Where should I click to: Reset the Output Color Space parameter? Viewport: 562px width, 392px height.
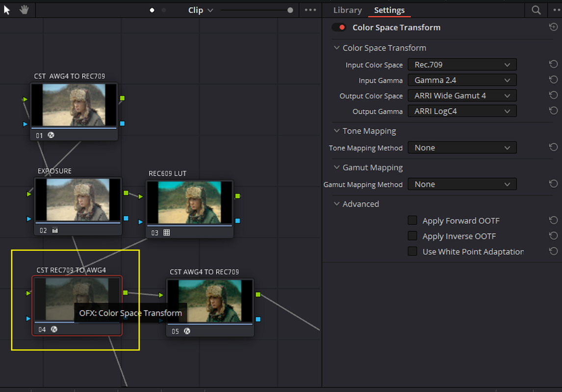pos(553,95)
